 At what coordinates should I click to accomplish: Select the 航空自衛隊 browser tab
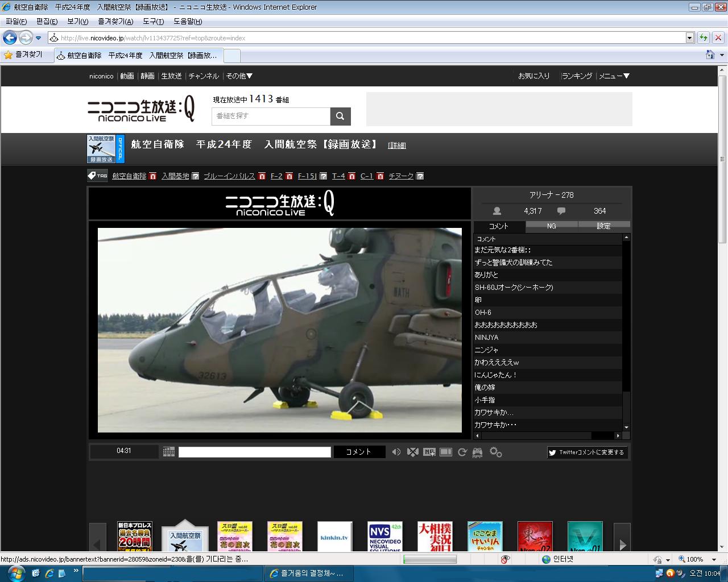point(139,56)
